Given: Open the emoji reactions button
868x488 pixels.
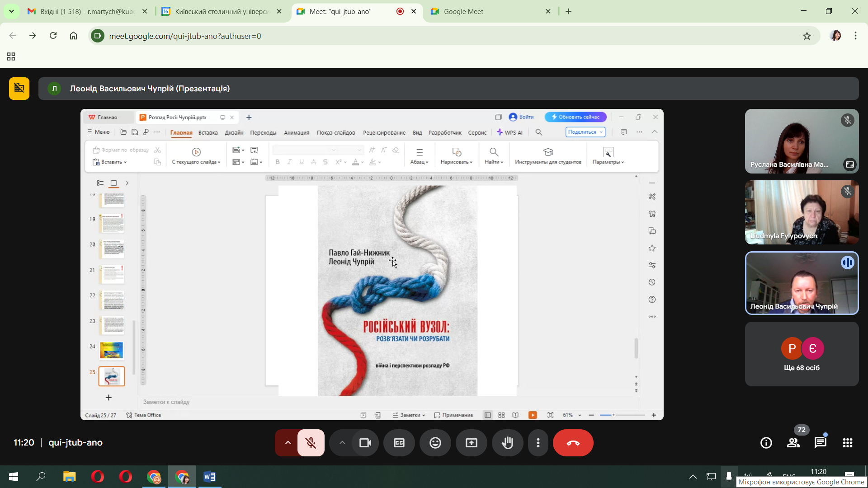Looking at the screenshot, I should tap(435, 443).
